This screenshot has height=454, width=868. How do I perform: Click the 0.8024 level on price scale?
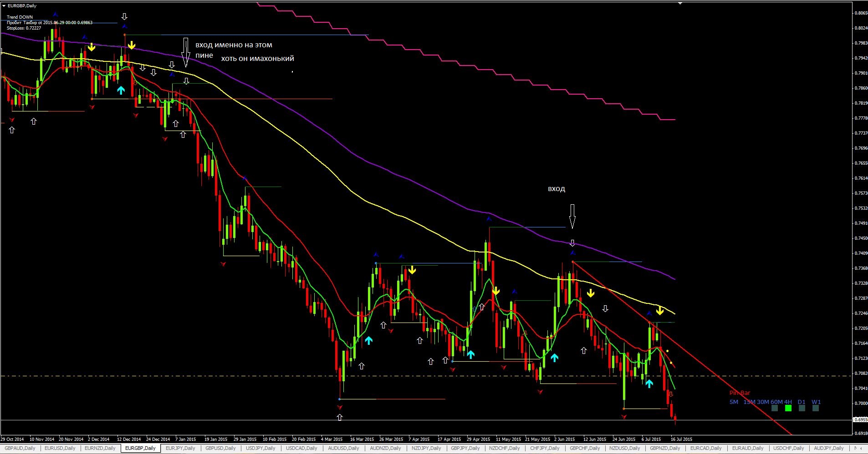(x=860, y=28)
